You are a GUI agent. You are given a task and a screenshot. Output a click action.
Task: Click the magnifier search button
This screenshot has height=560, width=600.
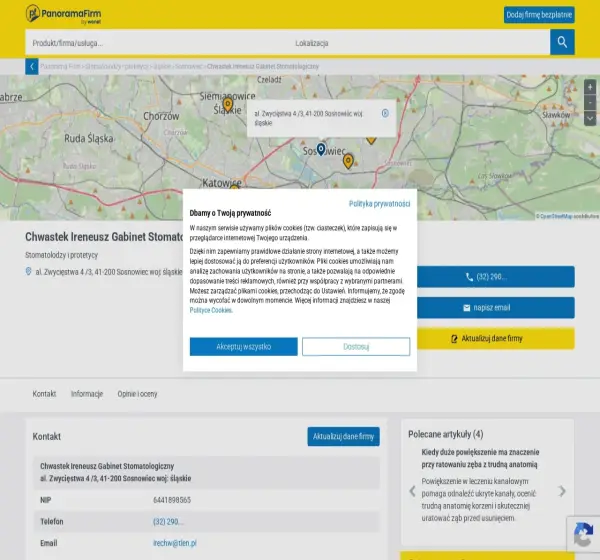(x=562, y=42)
